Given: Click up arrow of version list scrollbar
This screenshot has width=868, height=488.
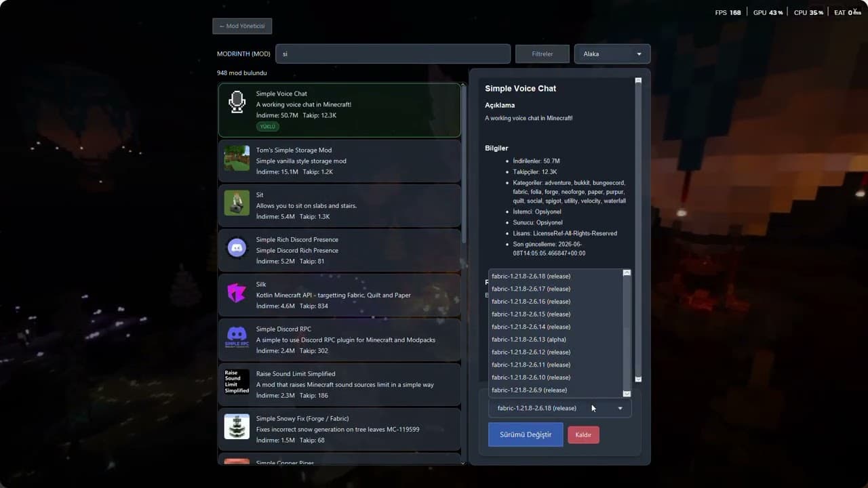Looking at the screenshot, I should pyautogui.click(x=627, y=272).
